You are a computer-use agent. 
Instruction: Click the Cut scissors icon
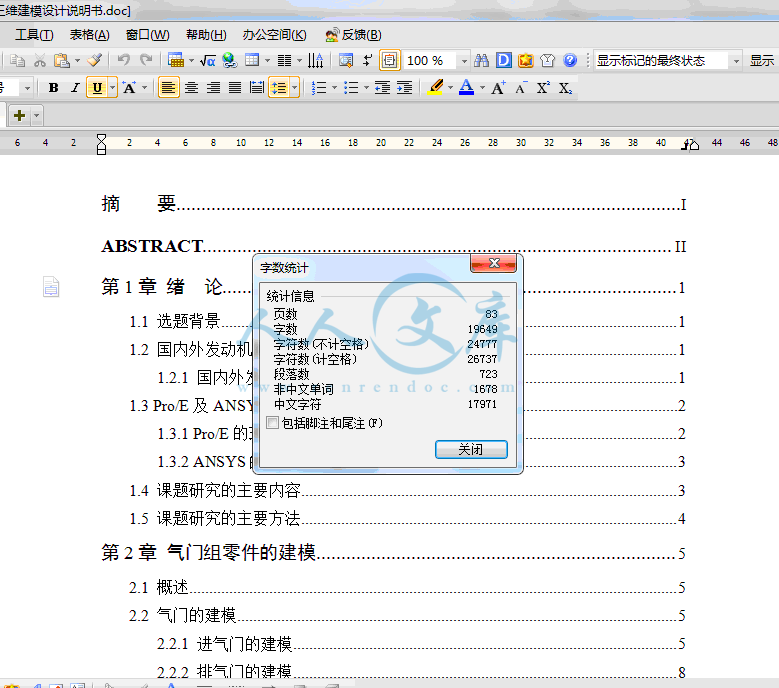(x=40, y=61)
